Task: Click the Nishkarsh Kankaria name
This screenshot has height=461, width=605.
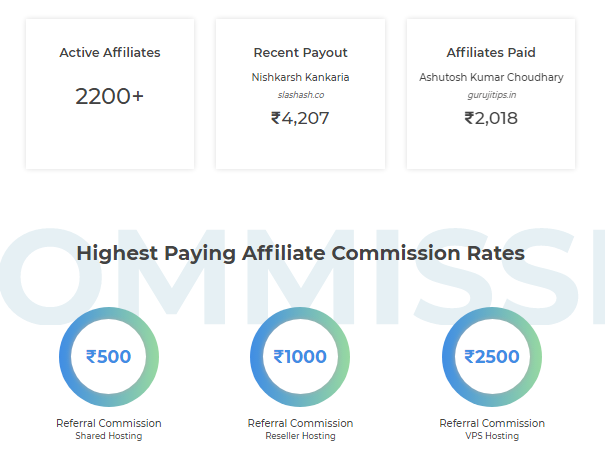Action: tap(301, 77)
